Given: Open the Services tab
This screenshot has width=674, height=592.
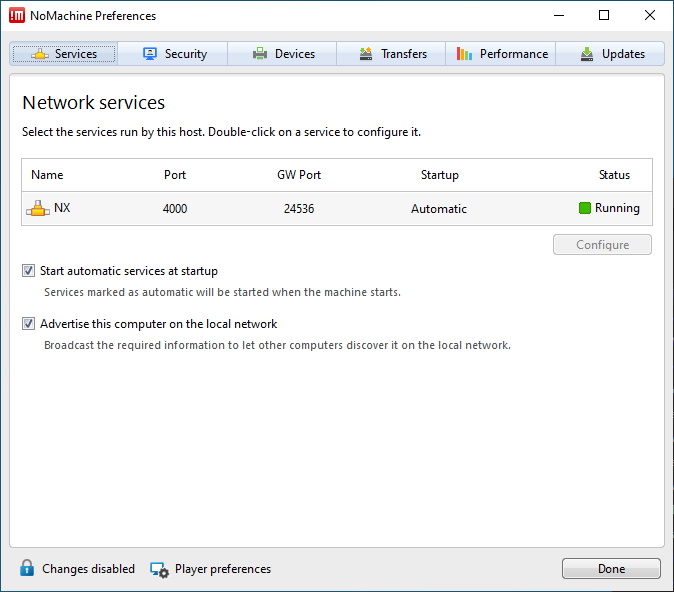Looking at the screenshot, I should click(x=64, y=54).
